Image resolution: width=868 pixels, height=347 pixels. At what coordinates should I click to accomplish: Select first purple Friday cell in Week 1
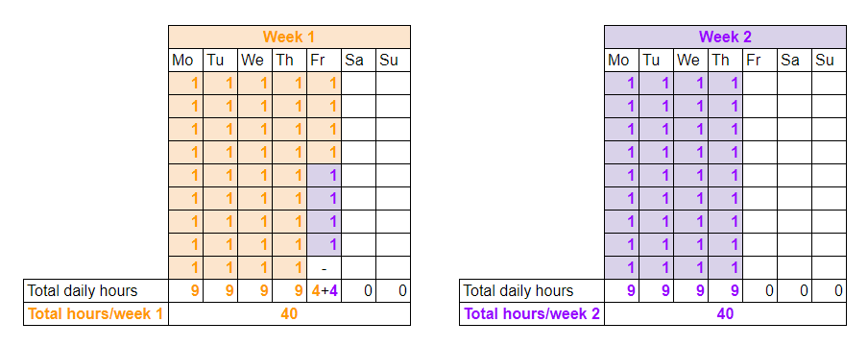324,176
